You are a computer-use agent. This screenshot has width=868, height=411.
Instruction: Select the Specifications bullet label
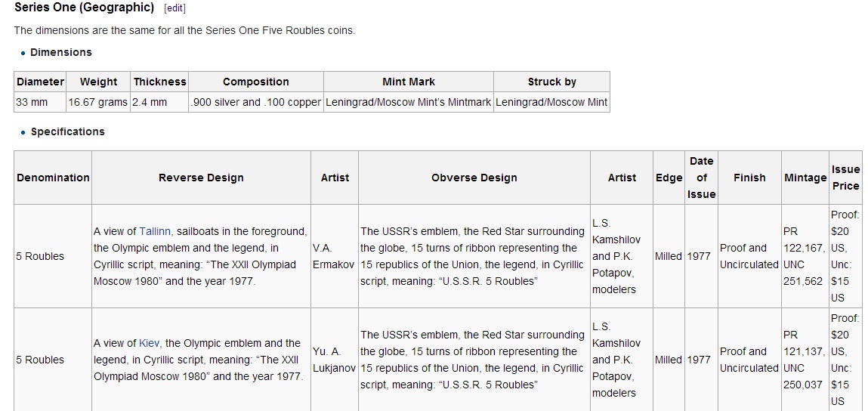pyautogui.click(x=67, y=131)
